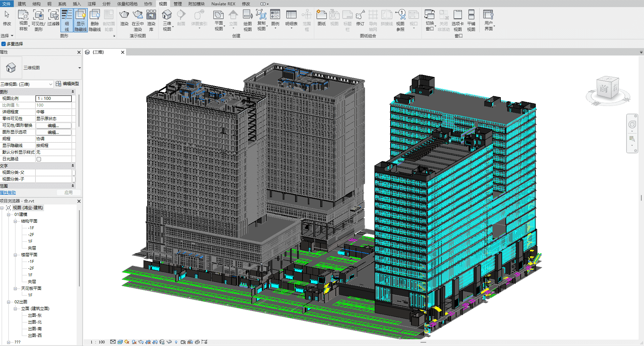Open the 属性帮助 link
Viewport: 644px width, 346px height.
point(8,193)
